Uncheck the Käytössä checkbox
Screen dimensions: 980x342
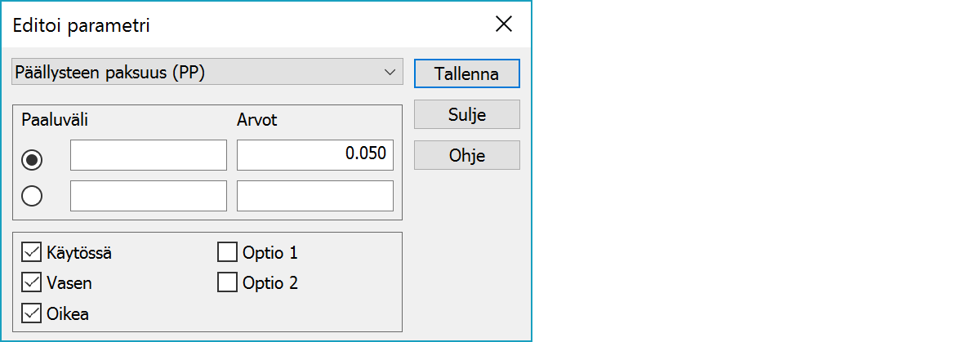click(x=32, y=252)
